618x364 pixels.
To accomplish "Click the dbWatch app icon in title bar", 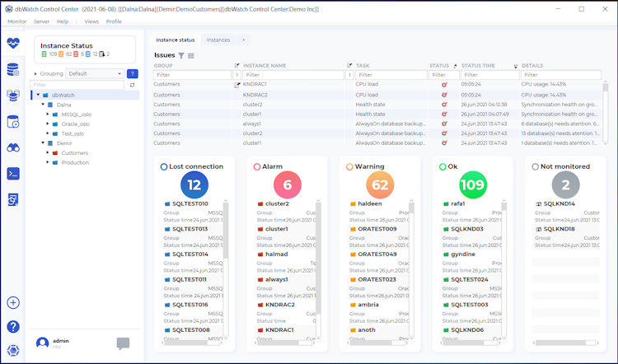I will (9, 9).
